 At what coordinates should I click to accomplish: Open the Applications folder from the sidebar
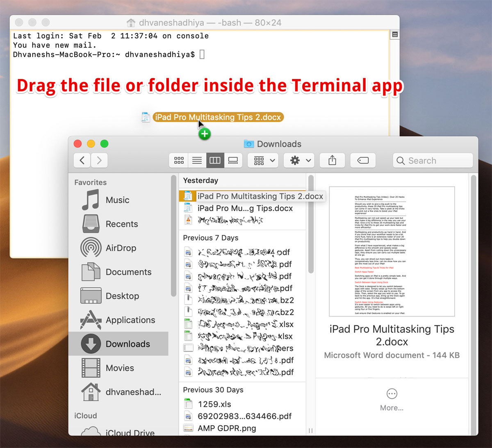(x=130, y=320)
